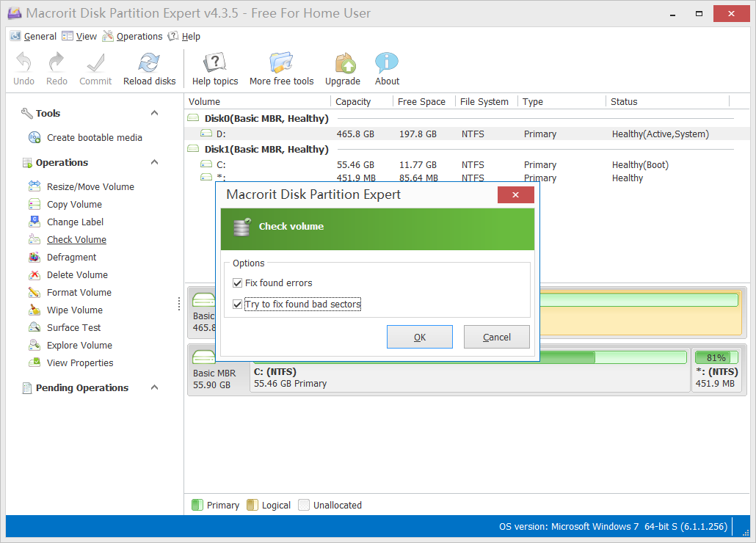
Task: Cancel the Check volume dialog
Action: click(497, 337)
